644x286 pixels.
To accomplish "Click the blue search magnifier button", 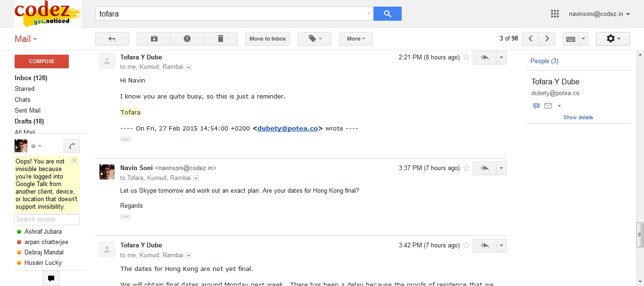I will pyautogui.click(x=387, y=14).
